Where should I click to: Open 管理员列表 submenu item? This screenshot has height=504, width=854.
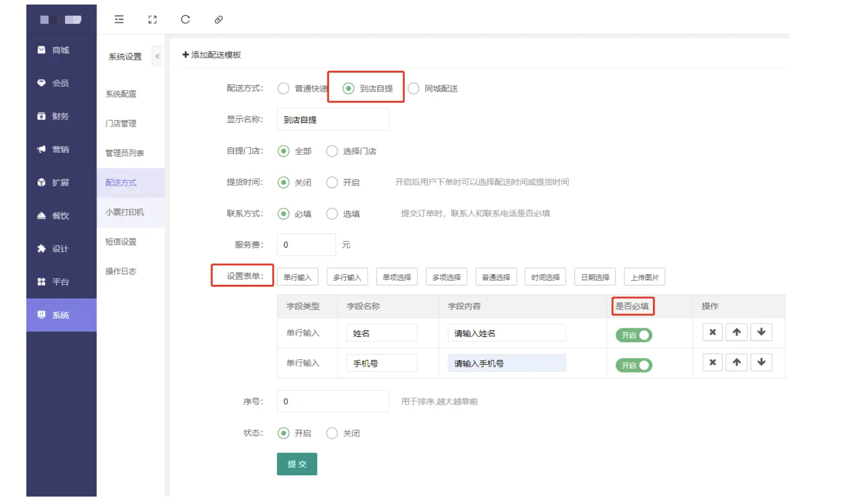pyautogui.click(x=131, y=153)
